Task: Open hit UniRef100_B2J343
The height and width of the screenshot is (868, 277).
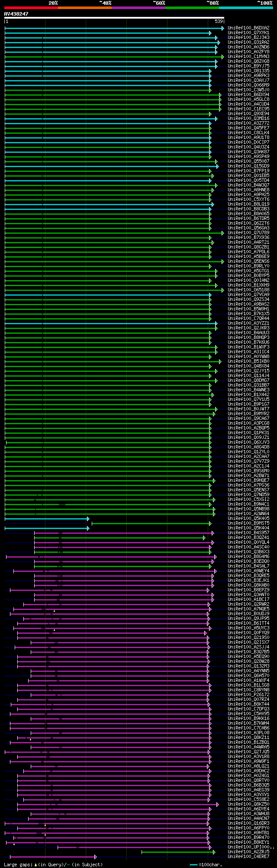Action: pyautogui.click(x=248, y=38)
